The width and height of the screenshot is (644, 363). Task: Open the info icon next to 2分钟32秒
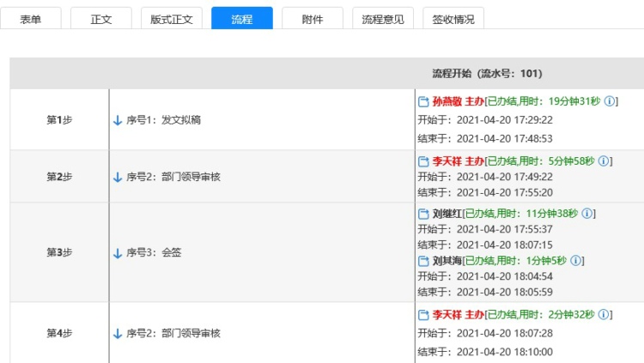pyautogui.click(x=604, y=315)
